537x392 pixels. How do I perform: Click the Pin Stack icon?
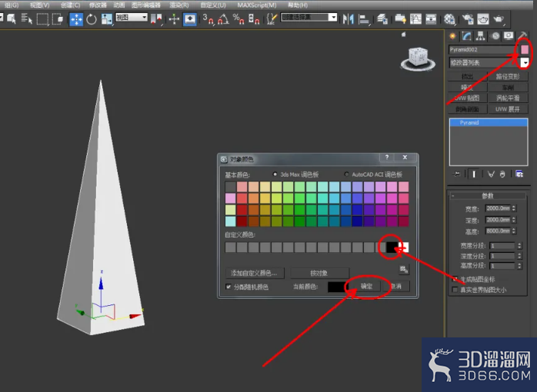pos(456,174)
